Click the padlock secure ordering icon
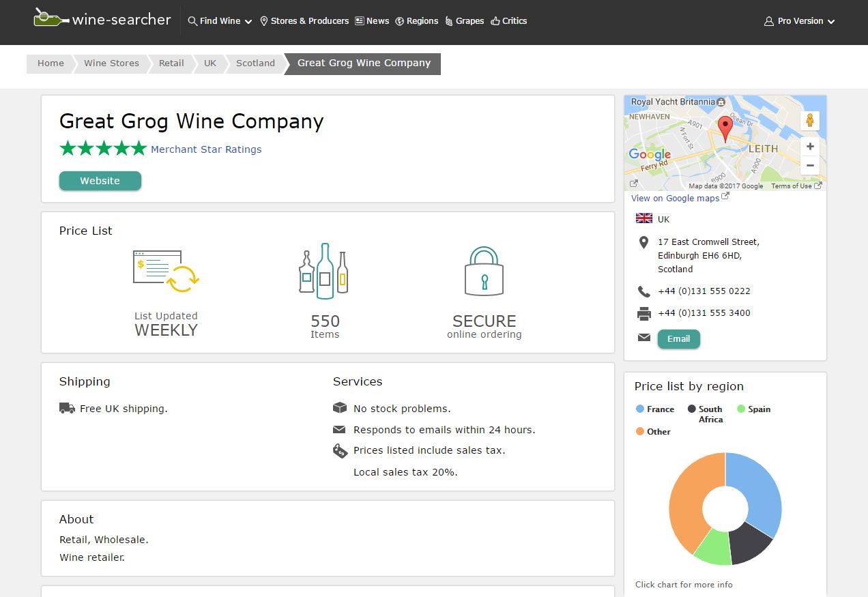The height and width of the screenshot is (597, 868). [484, 272]
